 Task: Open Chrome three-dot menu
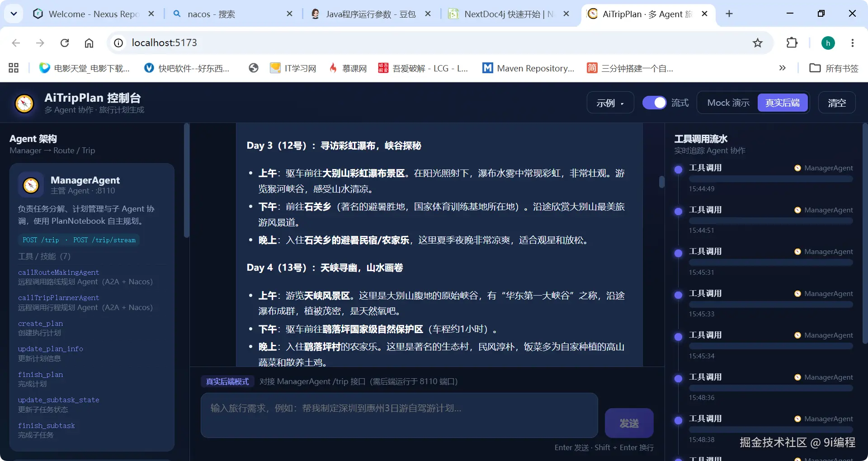[x=853, y=43]
